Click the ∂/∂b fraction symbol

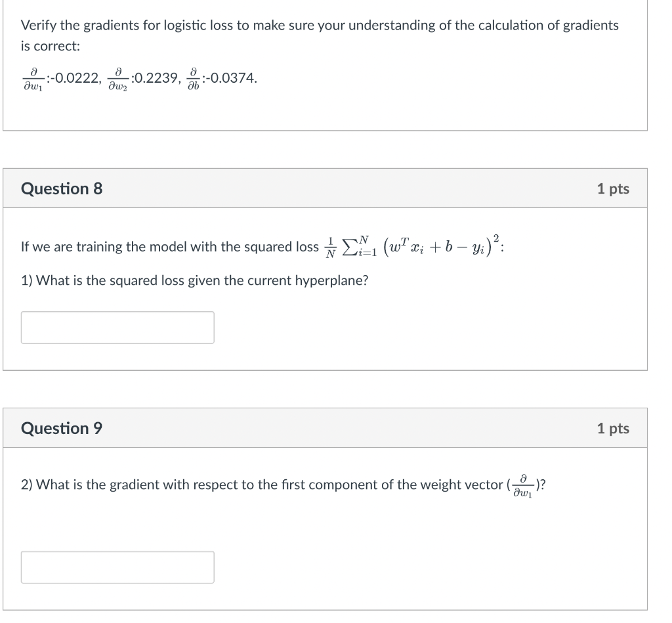[x=193, y=79]
